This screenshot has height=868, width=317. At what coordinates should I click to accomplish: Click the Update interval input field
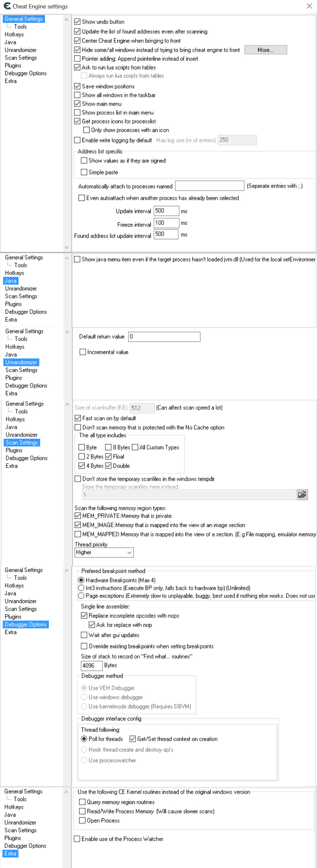click(x=166, y=211)
